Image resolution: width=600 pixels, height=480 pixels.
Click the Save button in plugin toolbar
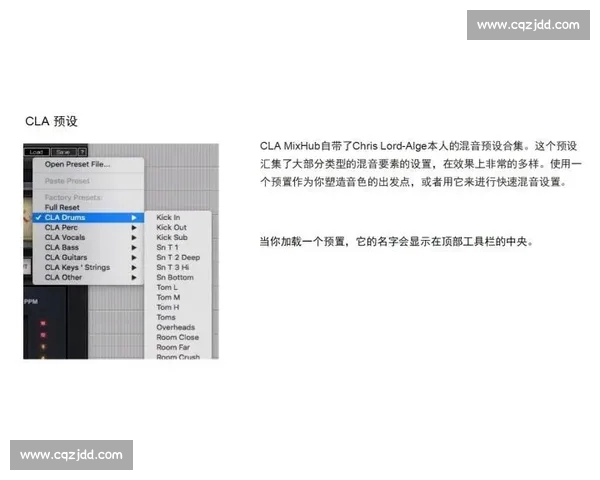[64, 152]
